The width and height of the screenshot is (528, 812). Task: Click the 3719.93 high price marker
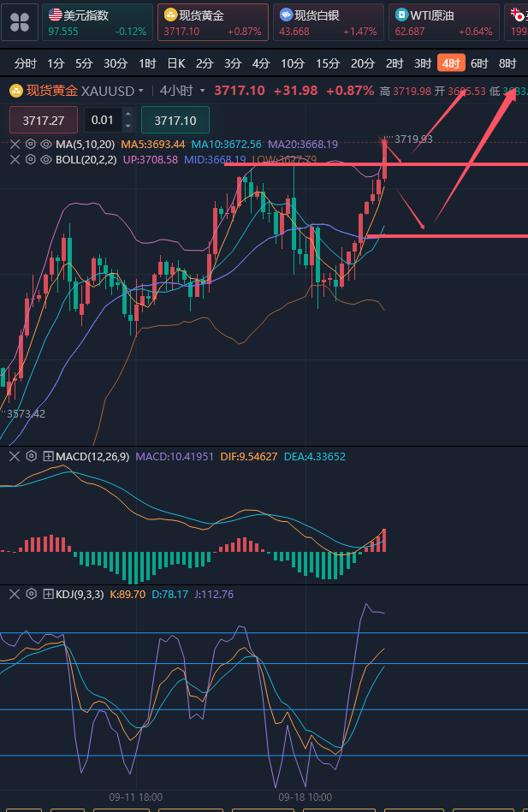[x=413, y=139]
